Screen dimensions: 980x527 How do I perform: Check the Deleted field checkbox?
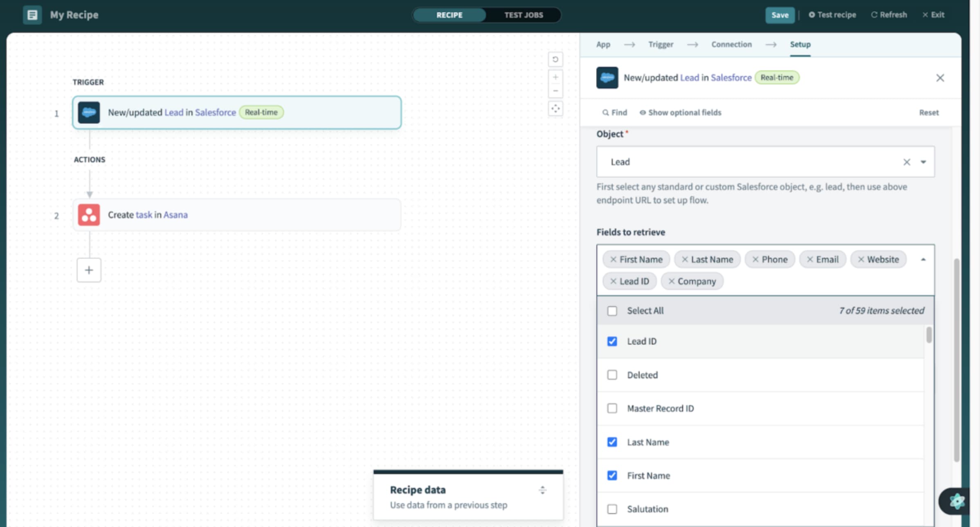click(612, 375)
